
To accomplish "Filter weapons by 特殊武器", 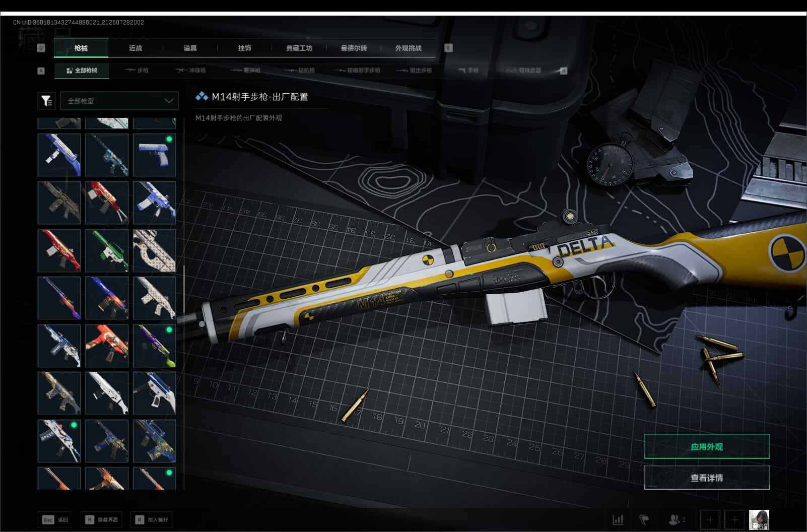I will coord(523,71).
